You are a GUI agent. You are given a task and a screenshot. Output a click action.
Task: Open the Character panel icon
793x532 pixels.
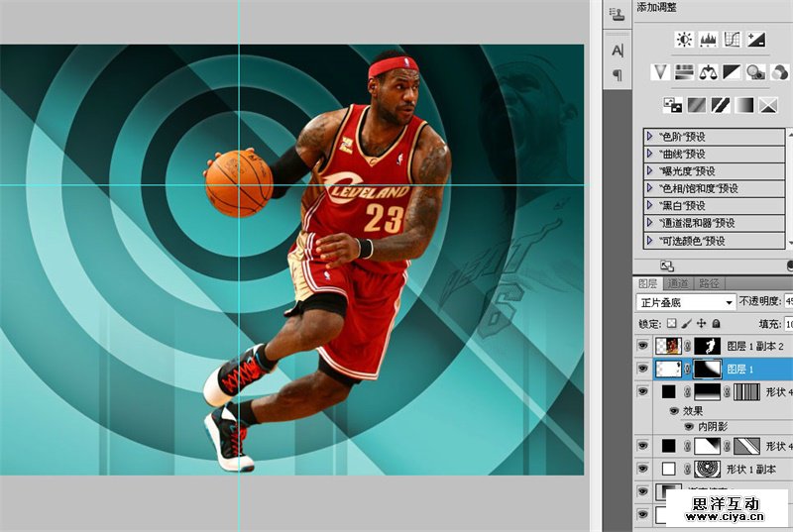click(618, 51)
